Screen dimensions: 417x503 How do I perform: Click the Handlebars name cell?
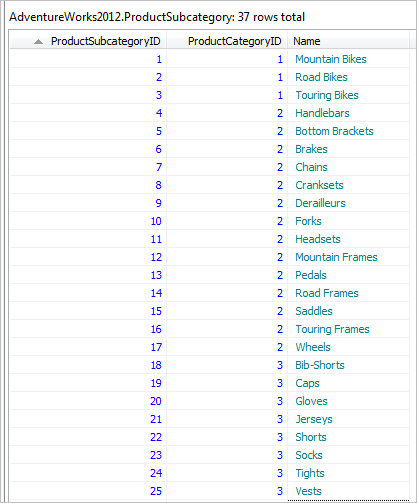(x=348, y=113)
